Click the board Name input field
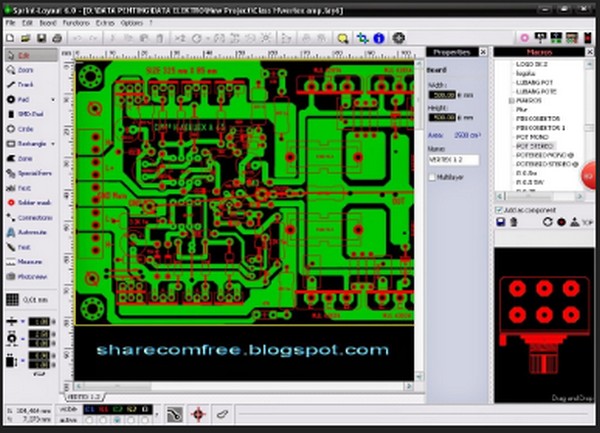The width and height of the screenshot is (600, 433). 454,160
